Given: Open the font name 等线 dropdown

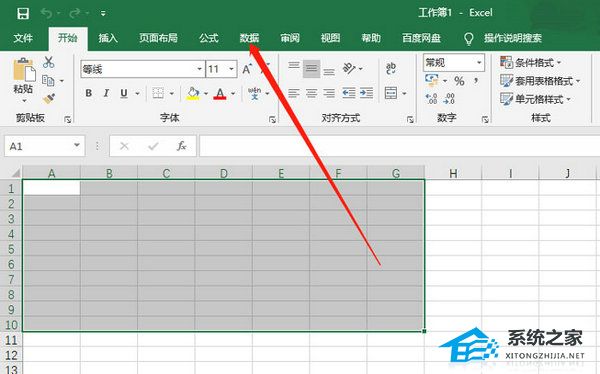Looking at the screenshot, I should [x=200, y=69].
